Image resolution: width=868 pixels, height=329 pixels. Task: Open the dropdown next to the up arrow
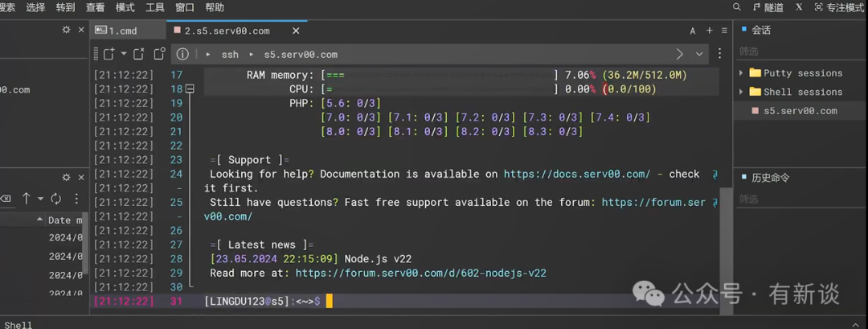pos(40,199)
